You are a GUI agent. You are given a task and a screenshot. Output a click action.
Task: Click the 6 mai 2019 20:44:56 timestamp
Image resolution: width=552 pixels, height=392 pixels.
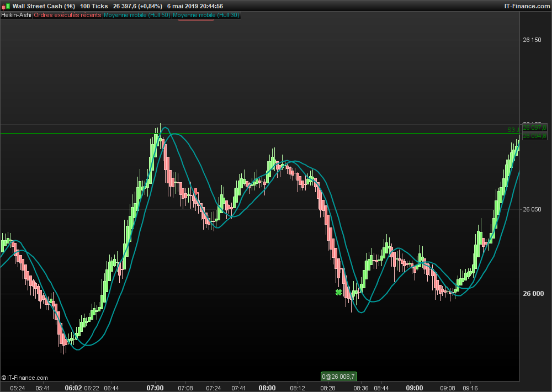click(x=195, y=6)
